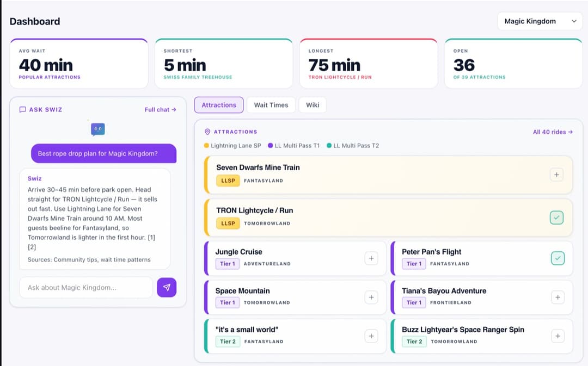The width and height of the screenshot is (588, 366).
Task: Click the LLSP badge on TRON Lightcycle / Run
Action: pyautogui.click(x=228, y=223)
